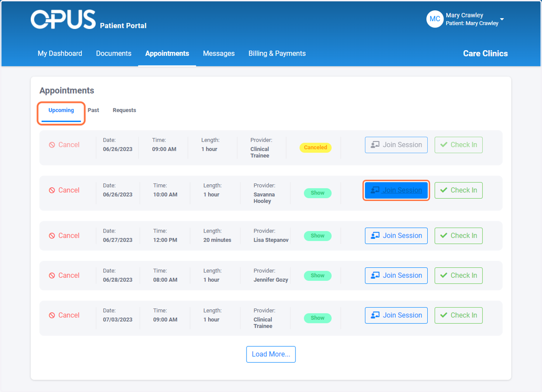Click Check In on canceled 06/26 appointment
The image size is (542, 392).
click(458, 145)
